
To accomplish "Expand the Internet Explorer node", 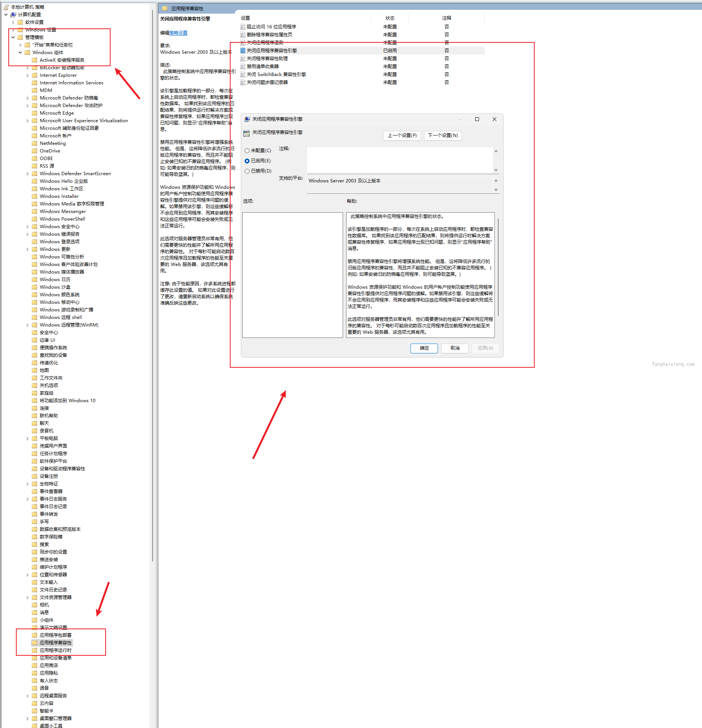I will point(28,75).
